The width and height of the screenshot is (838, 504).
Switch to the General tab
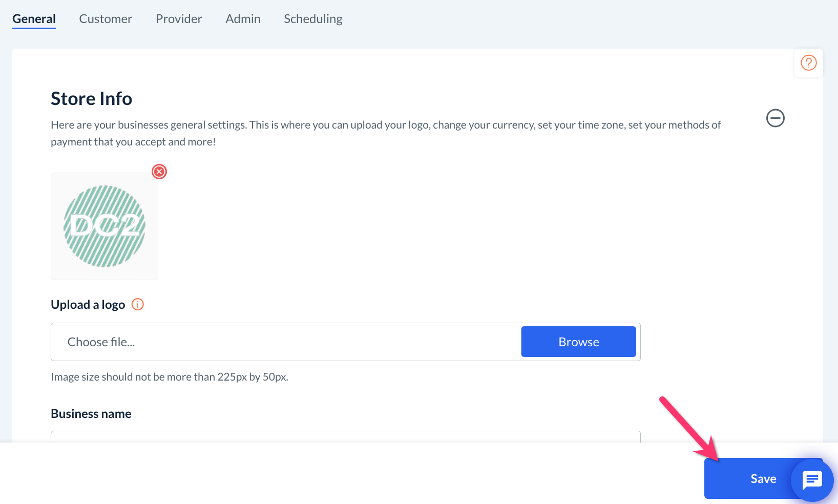pos(34,19)
